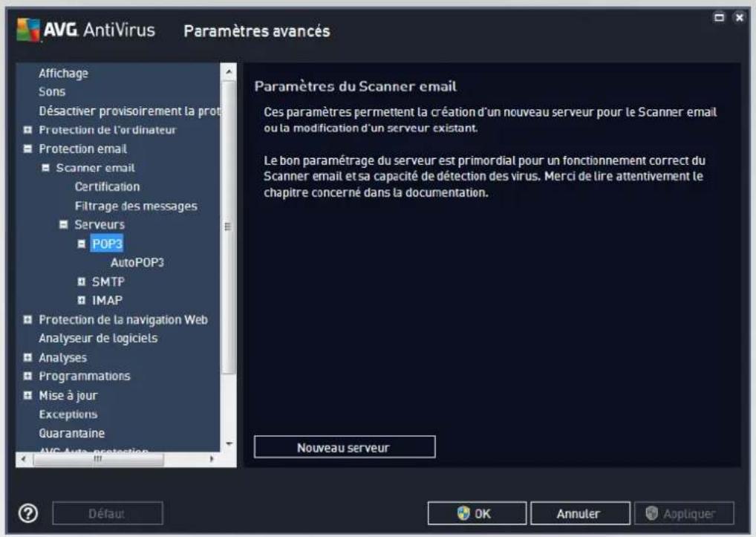Open Analyseur de logiciels settings

point(98,339)
